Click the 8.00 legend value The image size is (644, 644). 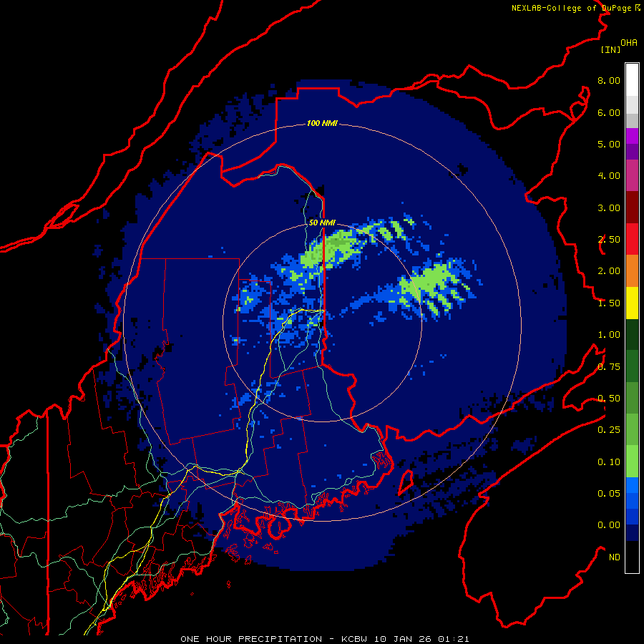point(609,80)
